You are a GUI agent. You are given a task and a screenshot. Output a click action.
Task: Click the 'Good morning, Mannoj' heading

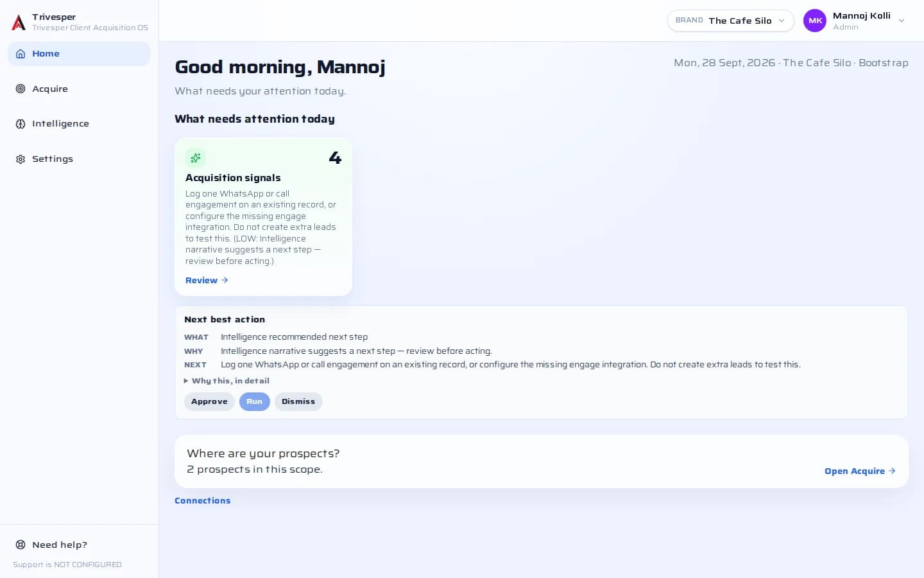pos(280,67)
